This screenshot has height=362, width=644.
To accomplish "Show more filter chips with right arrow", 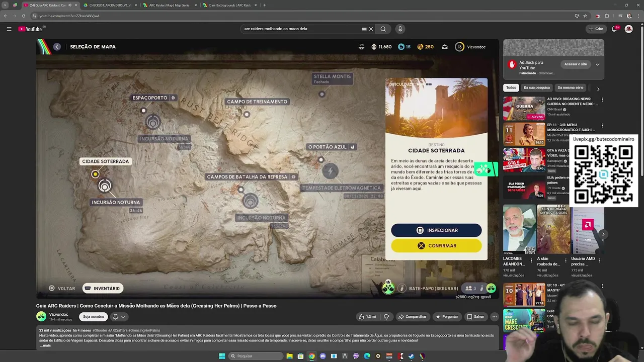I will [598, 89].
